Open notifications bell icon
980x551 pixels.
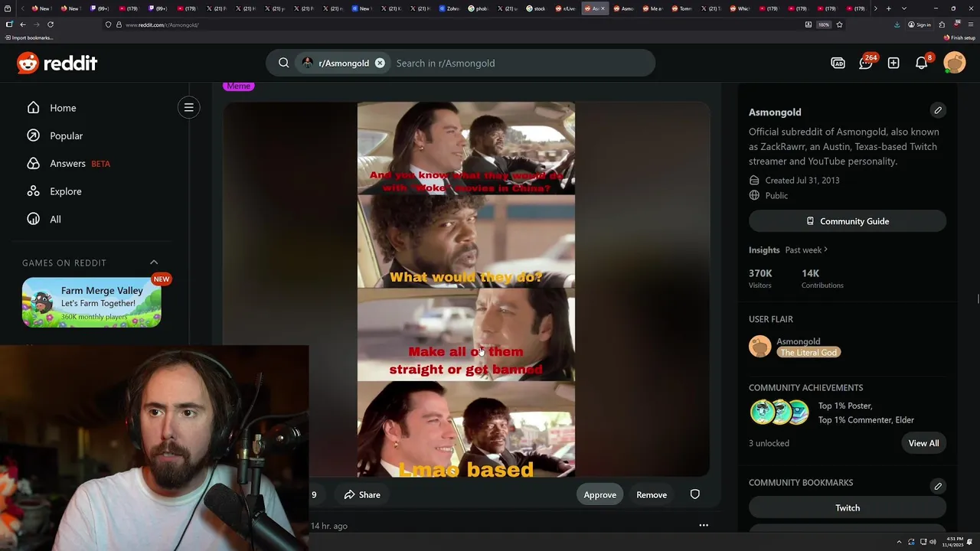(x=922, y=63)
